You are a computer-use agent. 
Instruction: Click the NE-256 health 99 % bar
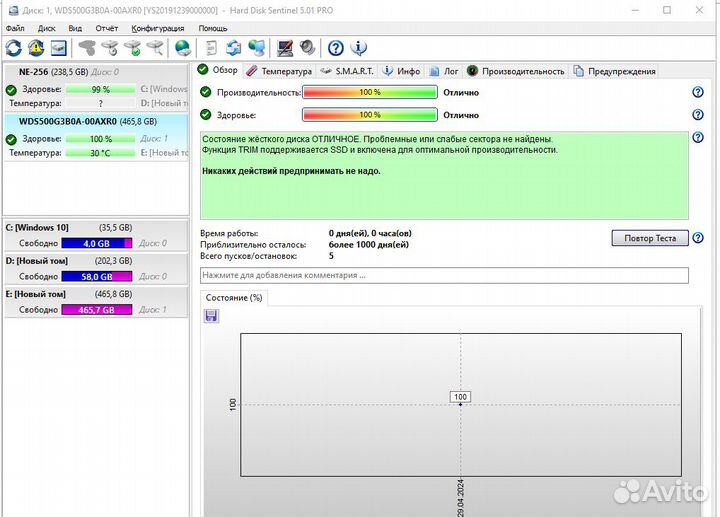click(x=100, y=90)
